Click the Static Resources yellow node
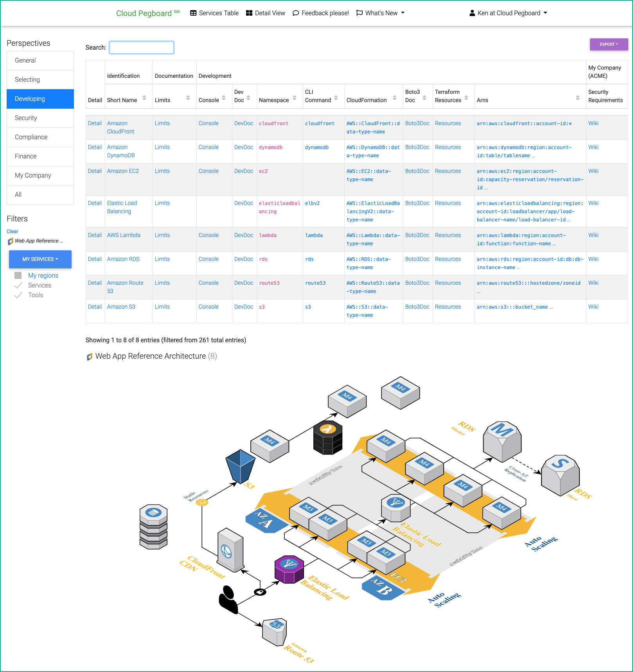Image resolution: width=633 pixels, height=672 pixels. point(201,502)
